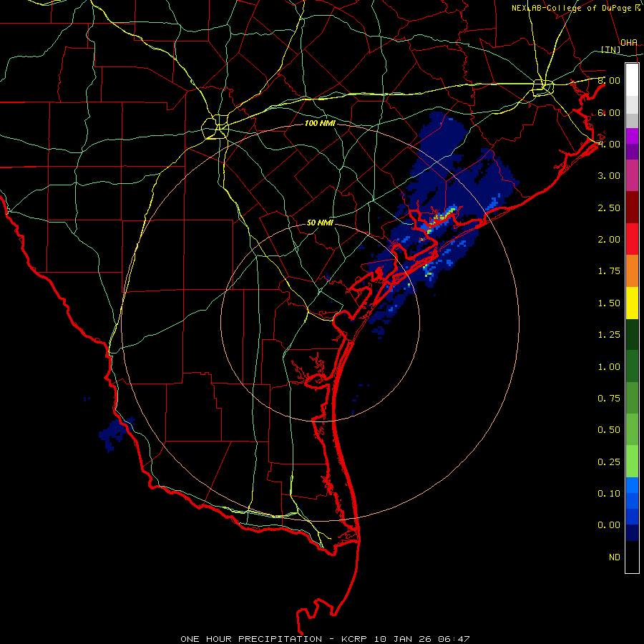Screen dimensions: 644x644
Task: Click the 1.50 legend value
Action: click(609, 303)
